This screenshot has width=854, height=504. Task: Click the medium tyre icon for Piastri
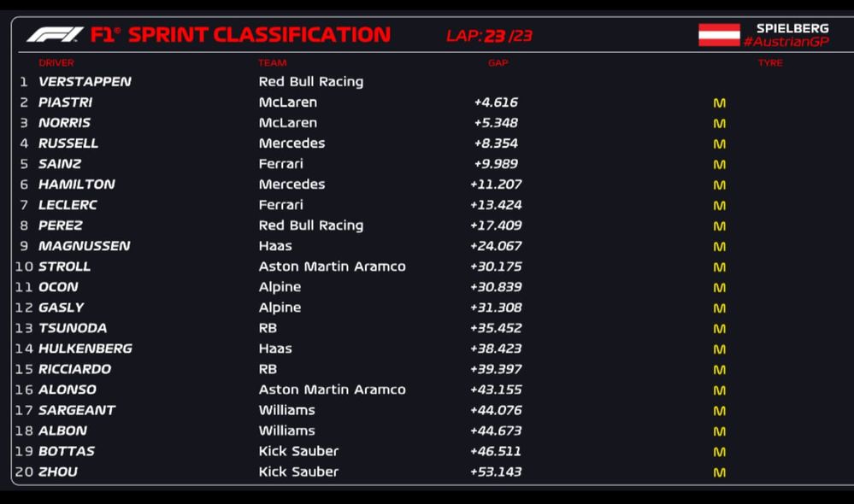tap(719, 103)
